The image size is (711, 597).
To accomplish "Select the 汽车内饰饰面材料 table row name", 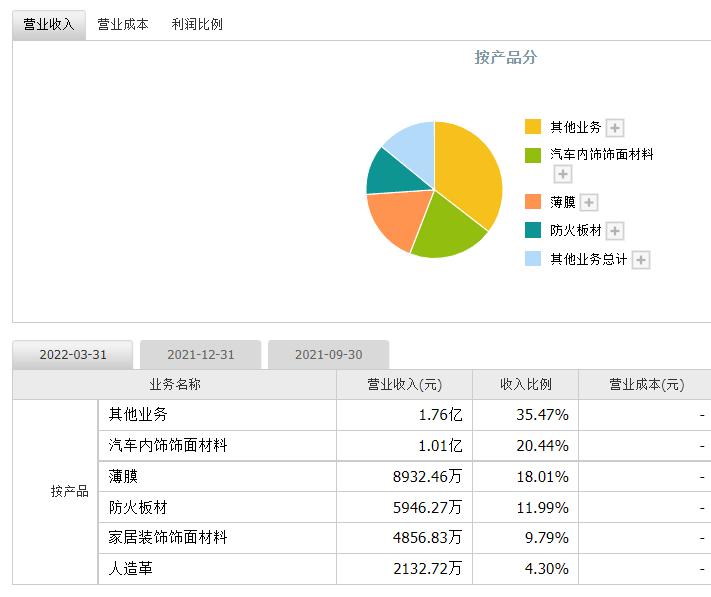I will coord(168,445).
